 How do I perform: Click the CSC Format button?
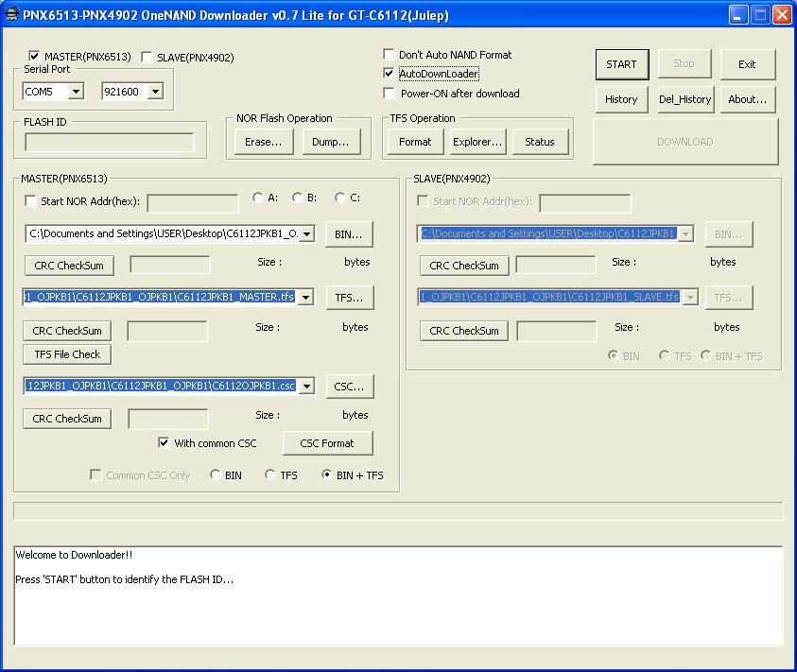coord(327,443)
